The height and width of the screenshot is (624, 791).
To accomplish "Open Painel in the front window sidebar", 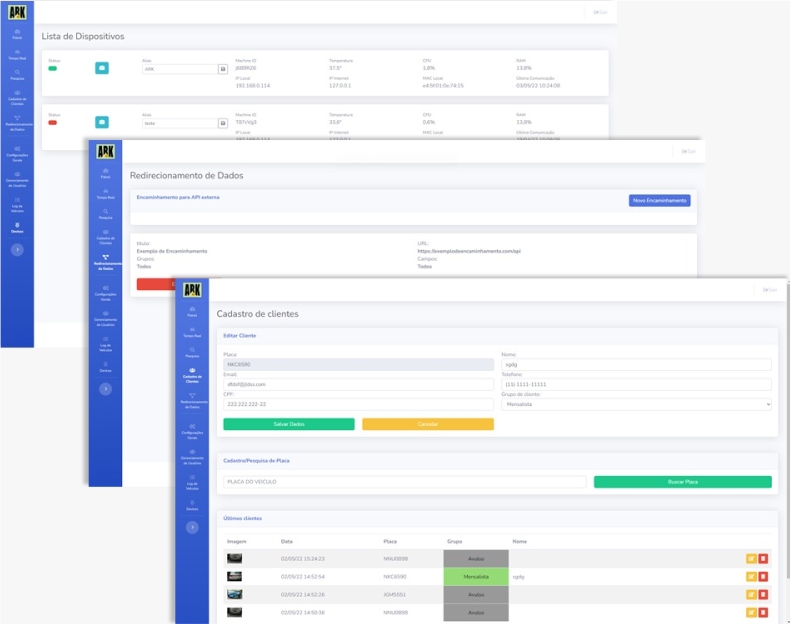I will click(x=192, y=312).
